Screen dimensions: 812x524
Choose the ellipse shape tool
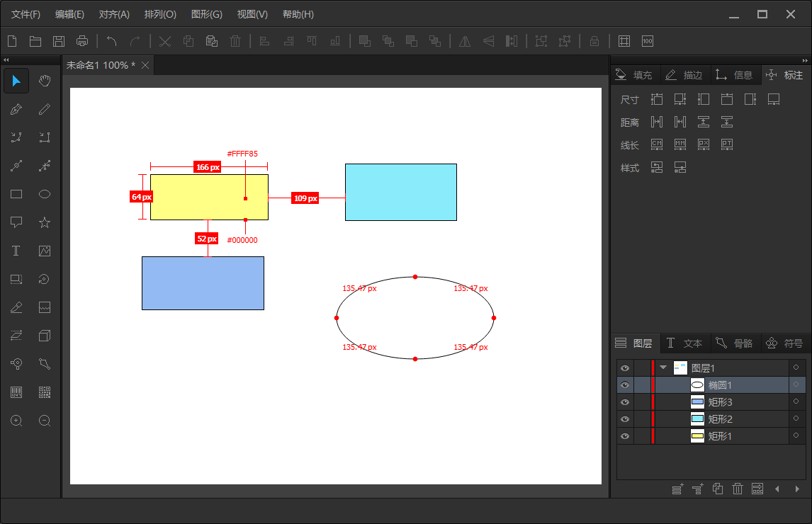pos(45,194)
